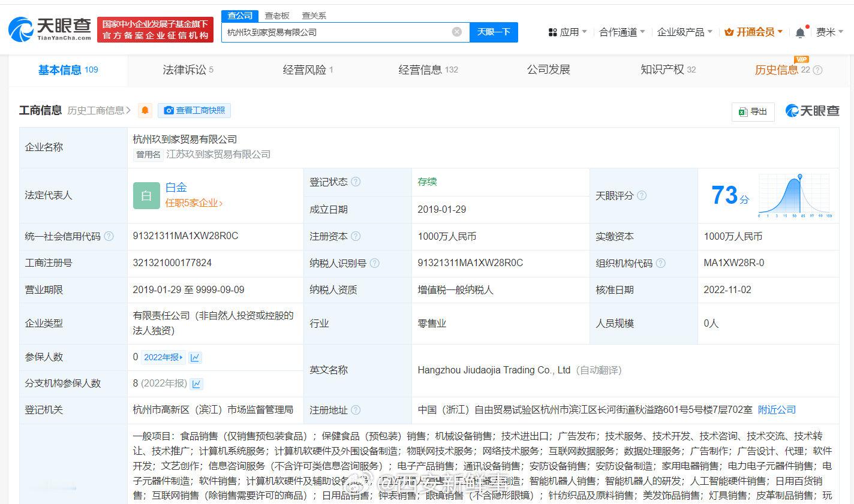This screenshot has height=504, width=854.
Task: Select credit code 91321311MA1XW28R0C in 统一社会信用代码 row
Action: [x=185, y=236]
